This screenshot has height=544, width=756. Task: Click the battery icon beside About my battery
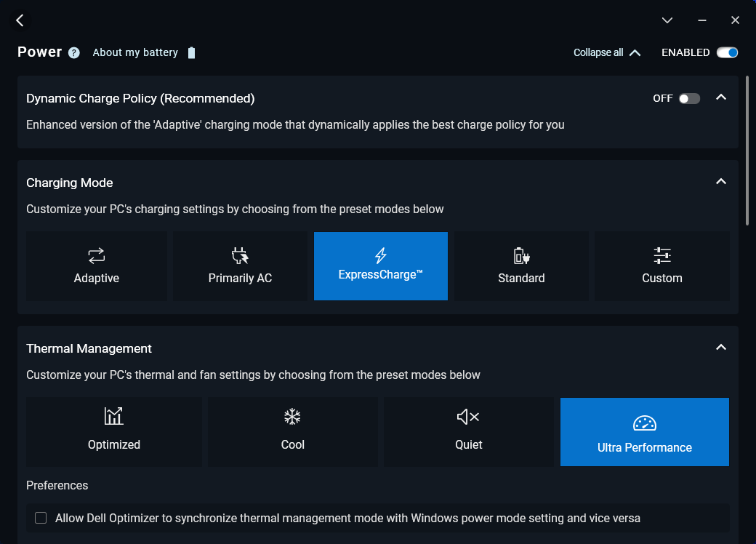coord(191,52)
